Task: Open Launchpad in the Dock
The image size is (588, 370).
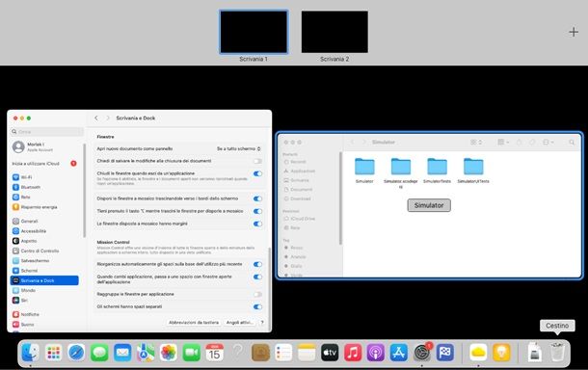Action: tap(53, 353)
